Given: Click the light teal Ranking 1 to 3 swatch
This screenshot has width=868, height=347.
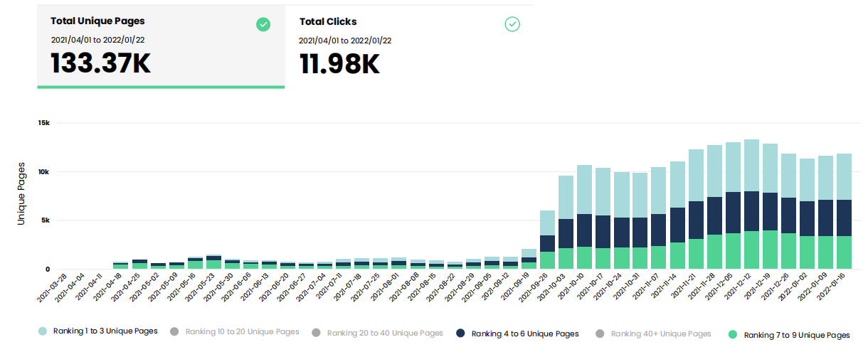Looking at the screenshot, I should pyautogui.click(x=43, y=331).
